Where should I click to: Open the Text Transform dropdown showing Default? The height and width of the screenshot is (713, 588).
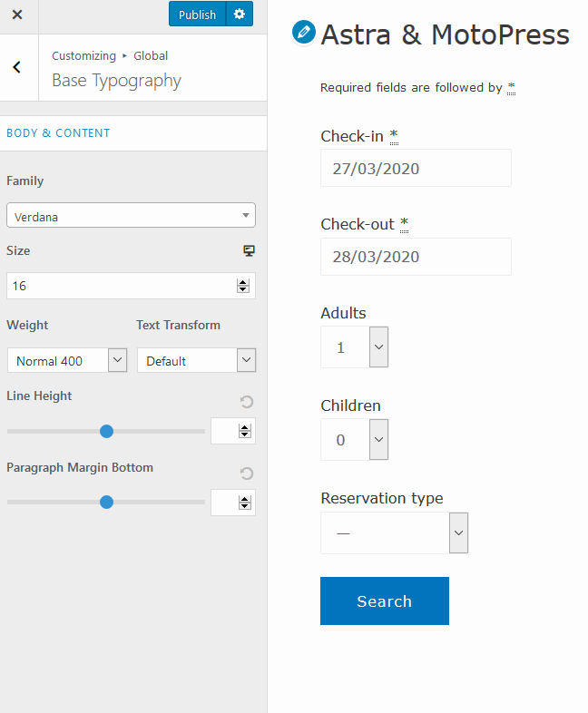(x=197, y=361)
